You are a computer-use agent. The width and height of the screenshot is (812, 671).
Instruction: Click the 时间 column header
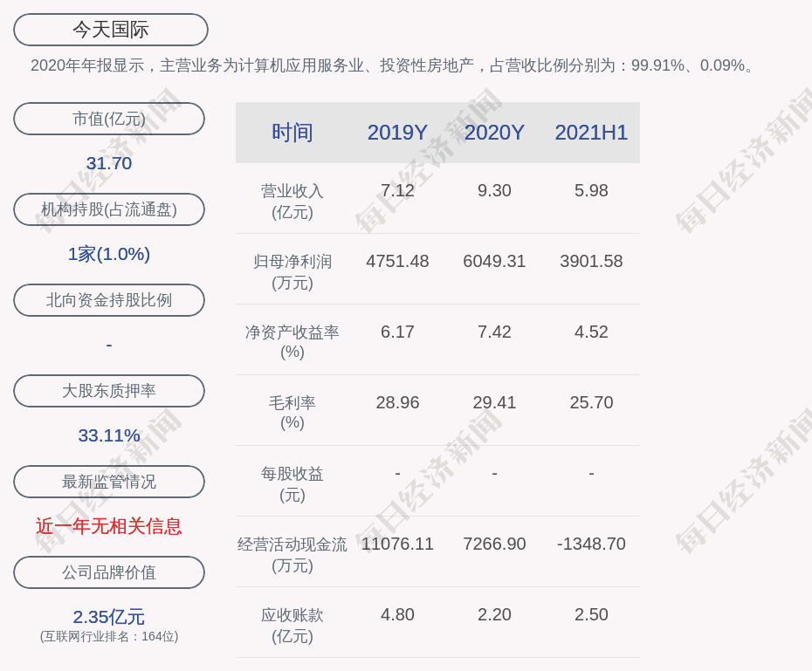point(292,133)
